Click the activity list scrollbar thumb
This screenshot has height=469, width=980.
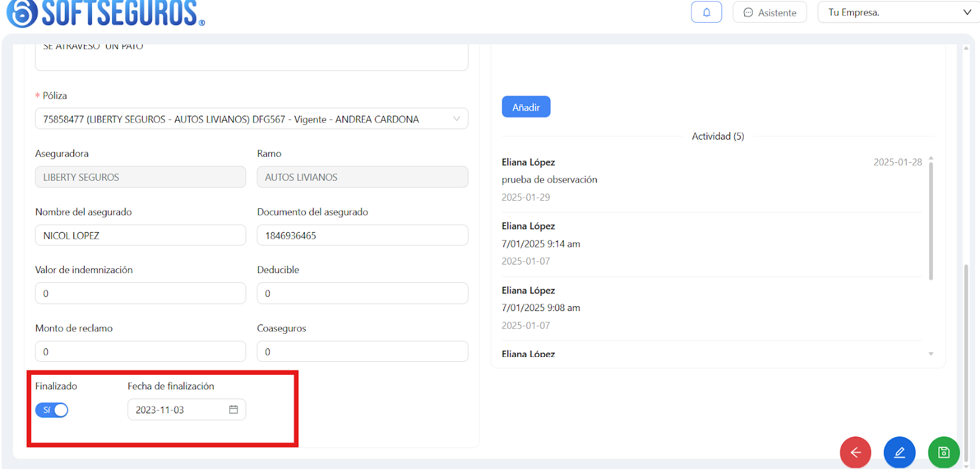(931, 222)
